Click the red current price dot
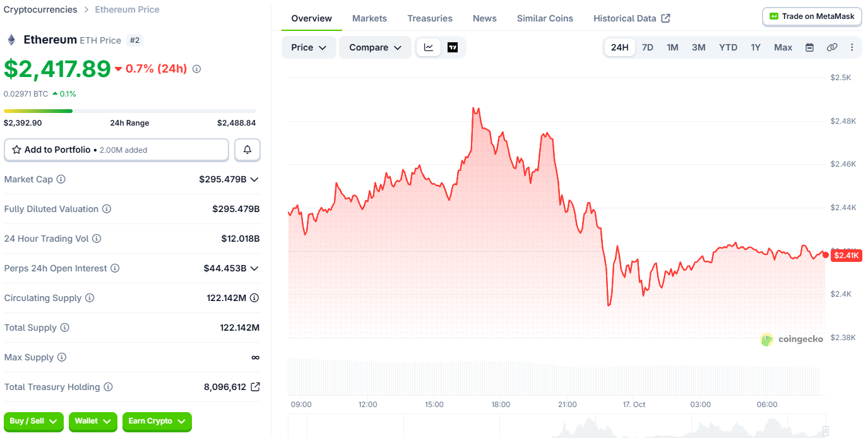868x438 pixels. pos(826,255)
